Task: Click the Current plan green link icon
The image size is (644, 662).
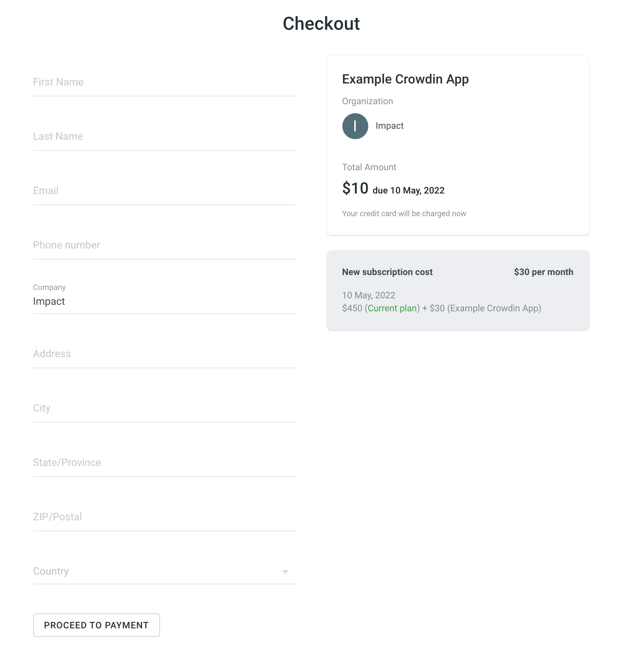Action: point(393,308)
